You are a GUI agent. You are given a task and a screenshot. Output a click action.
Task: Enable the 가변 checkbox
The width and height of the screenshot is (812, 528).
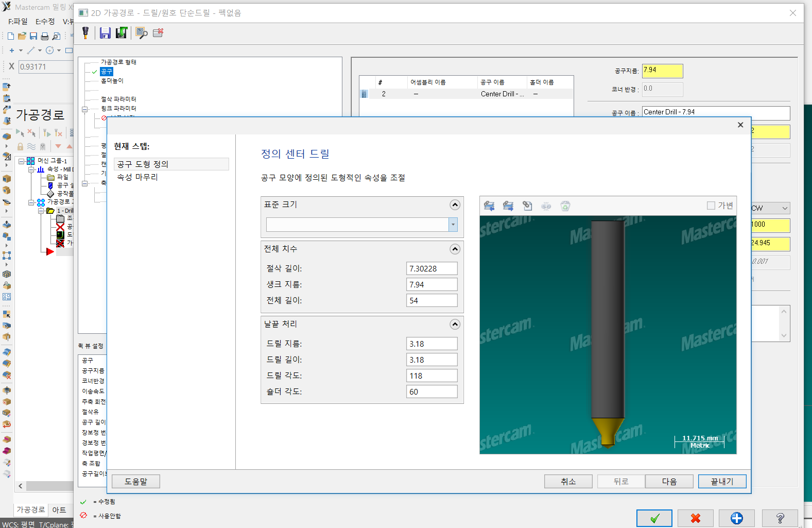click(711, 206)
